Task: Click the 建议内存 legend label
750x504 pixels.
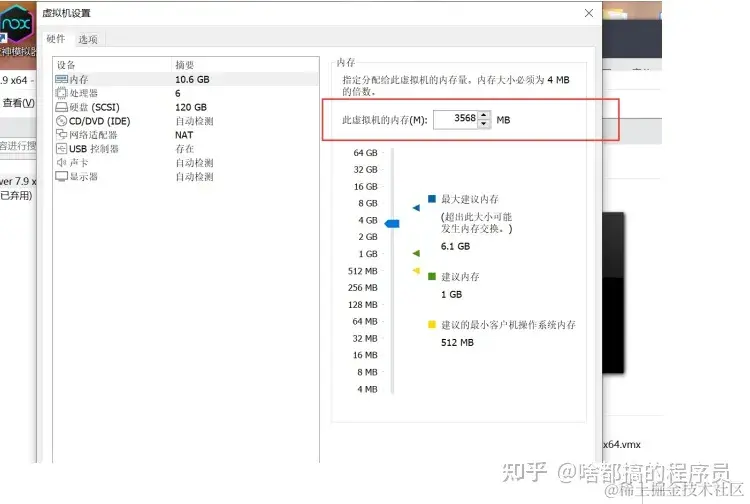Action: [x=460, y=276]
